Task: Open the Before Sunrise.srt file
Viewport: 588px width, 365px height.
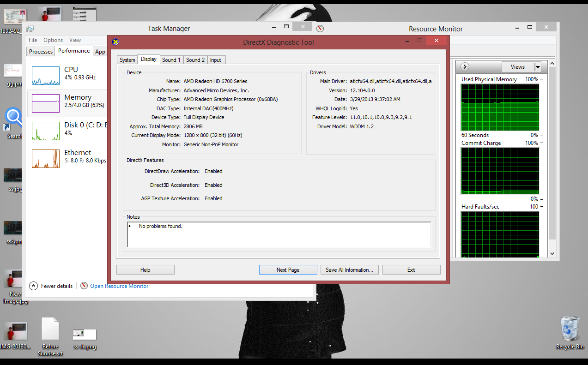Action: click(49, 330)
